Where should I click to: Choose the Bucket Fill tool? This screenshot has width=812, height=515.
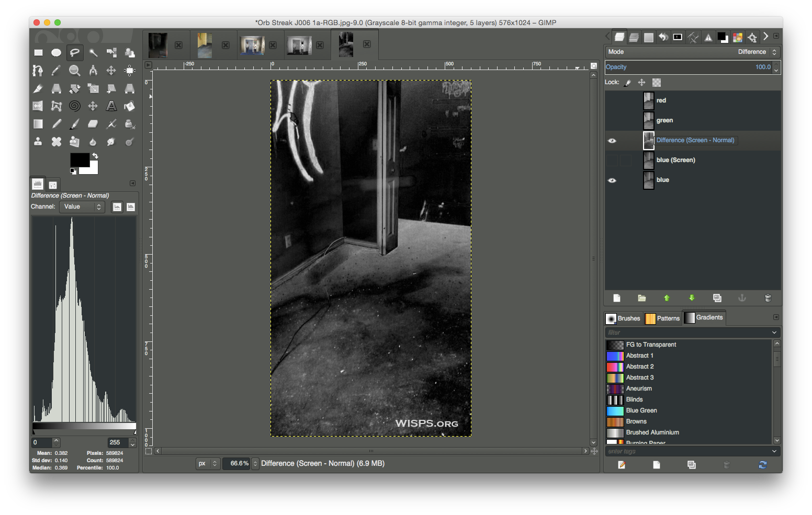(130, 106)
